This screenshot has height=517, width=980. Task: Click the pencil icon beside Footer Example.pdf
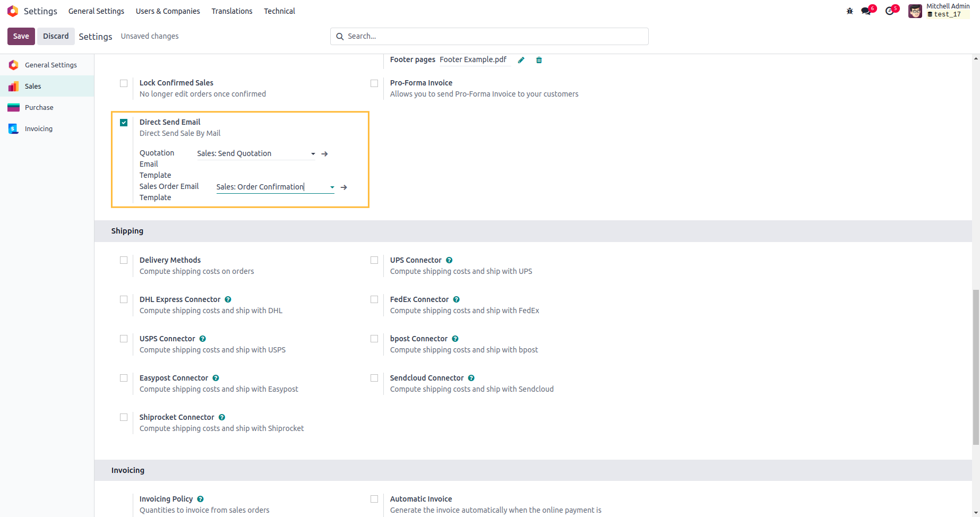(x=521, y=60)
